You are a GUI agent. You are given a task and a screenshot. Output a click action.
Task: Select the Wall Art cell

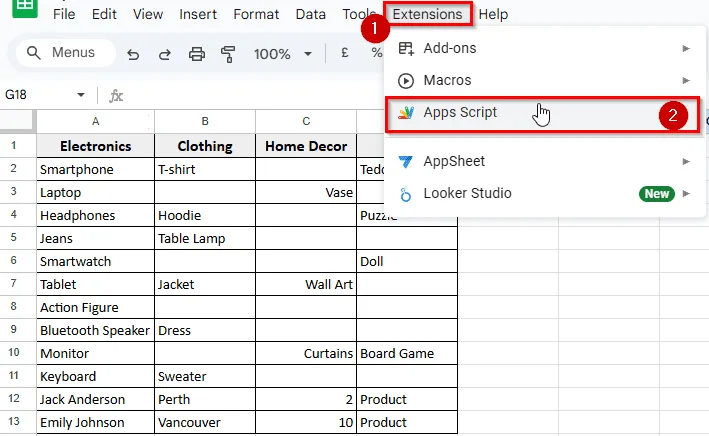point(306,284)
